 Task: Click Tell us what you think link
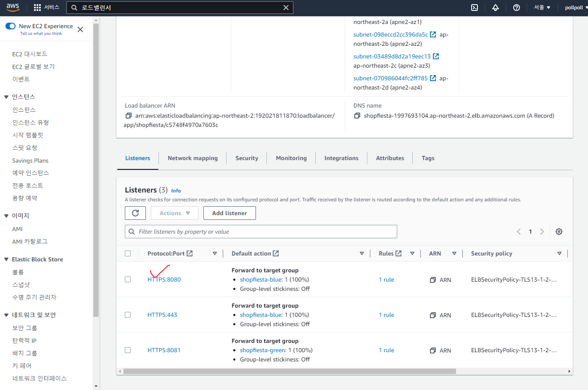(41, 34)
